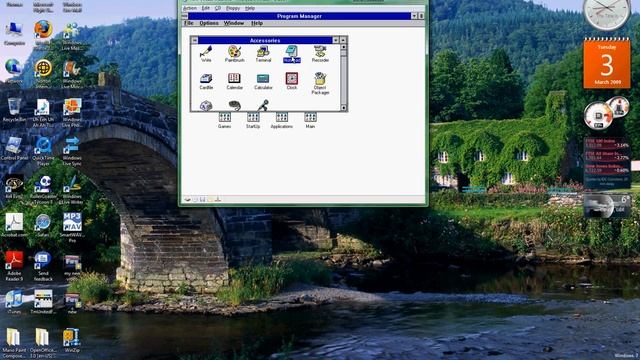Click the Media Player icon in Accessories
The image size is (640, 360).
[x=234, y=106]
